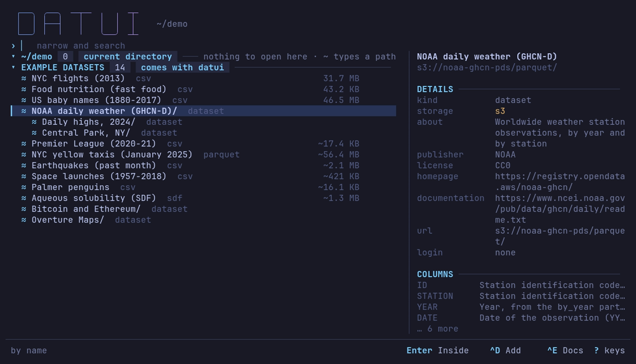Click the ≈ icon beside Central Park, NY/

click(34, 133)
